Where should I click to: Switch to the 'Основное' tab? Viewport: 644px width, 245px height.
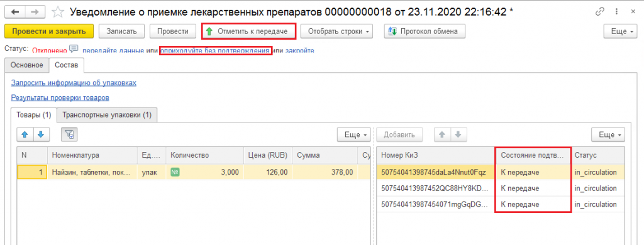tap(26, 65)
